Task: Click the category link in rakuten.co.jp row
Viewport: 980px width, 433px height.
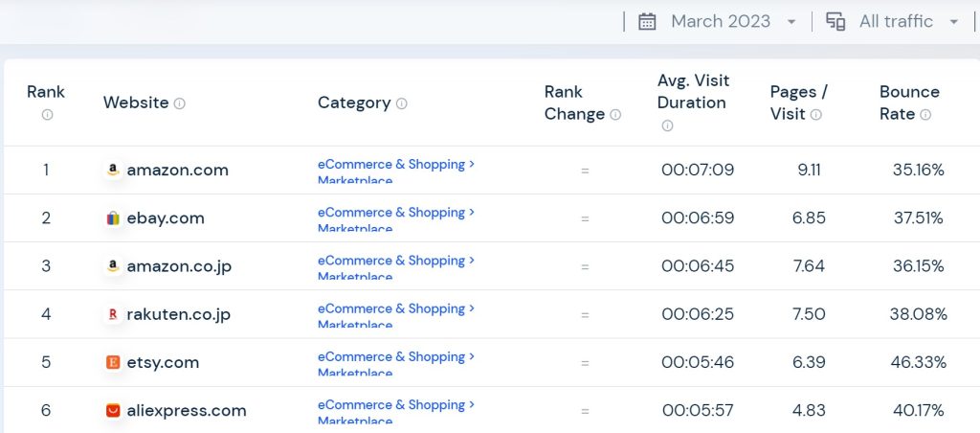Action: [396, 315]
